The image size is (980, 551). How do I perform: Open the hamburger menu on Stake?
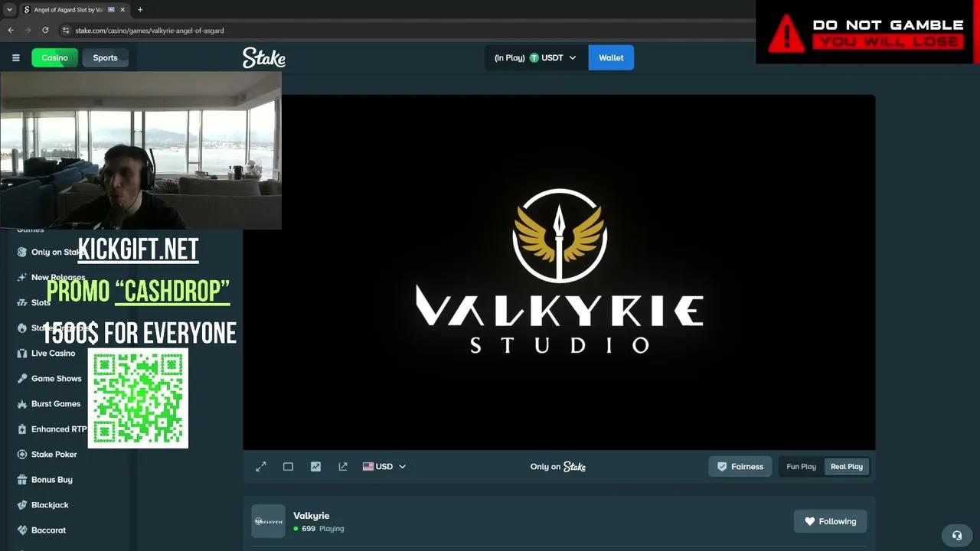pyautogui.click(x=15, y=57)
